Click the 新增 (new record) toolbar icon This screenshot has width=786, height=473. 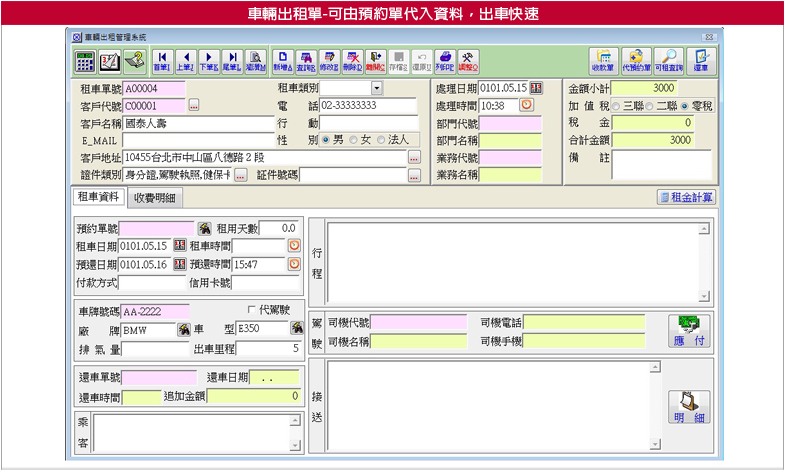pos(283,59)
